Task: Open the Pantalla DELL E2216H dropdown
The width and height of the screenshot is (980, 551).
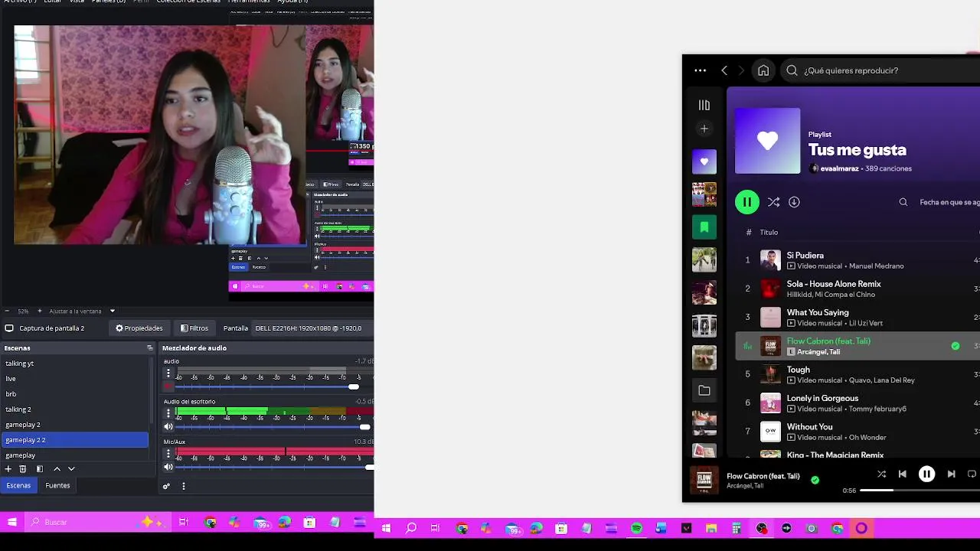Action: (312, 328)
